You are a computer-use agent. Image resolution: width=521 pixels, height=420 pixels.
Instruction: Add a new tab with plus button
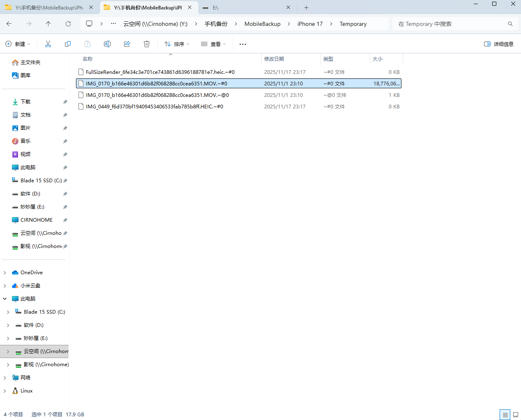coord(306,7)
